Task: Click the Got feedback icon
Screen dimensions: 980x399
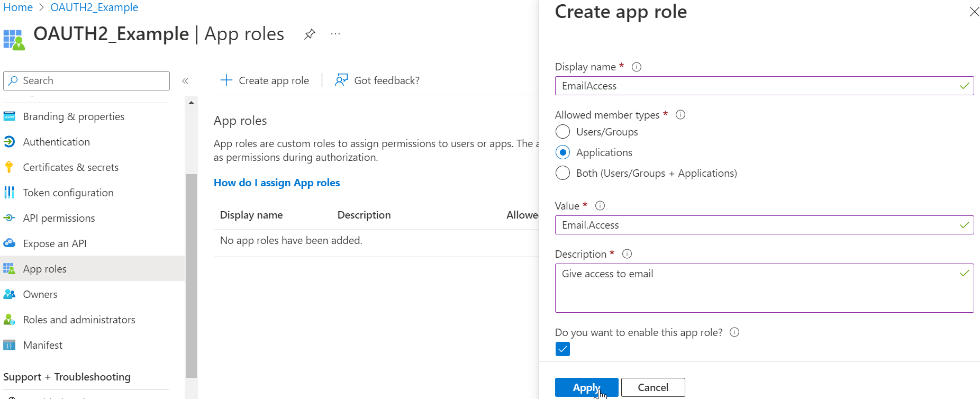Action: tap(341, 80)
